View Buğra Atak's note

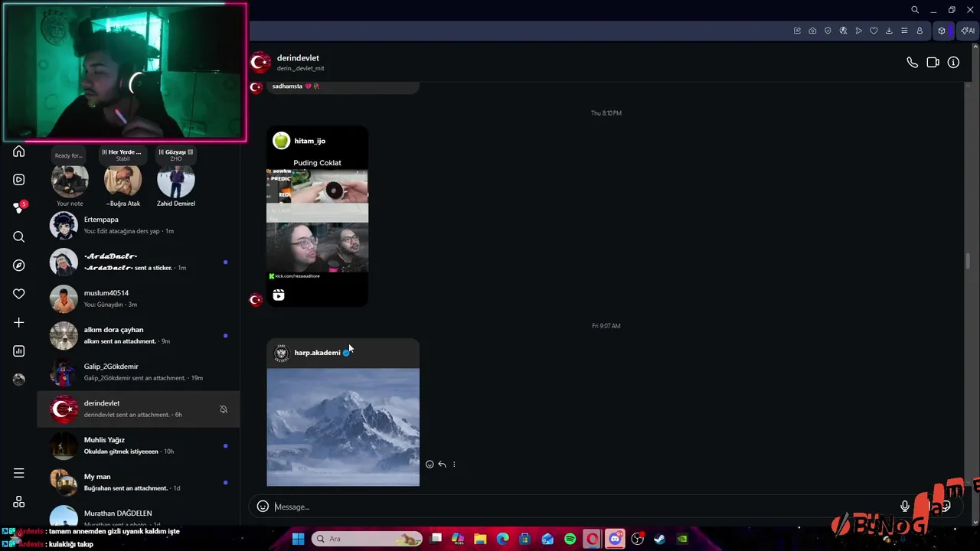[122, 181]
